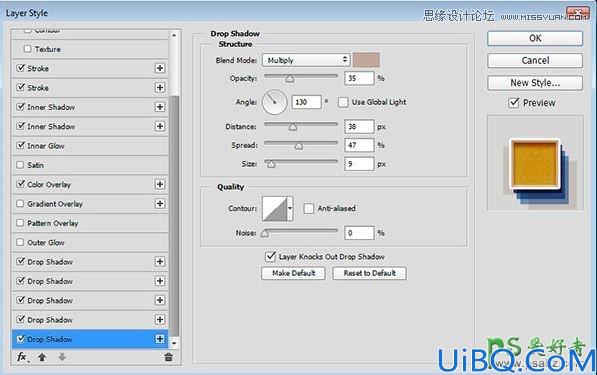Screen dimensions: 597x375
Task: Select the Satin label in styles list
Action: (35, 165)
